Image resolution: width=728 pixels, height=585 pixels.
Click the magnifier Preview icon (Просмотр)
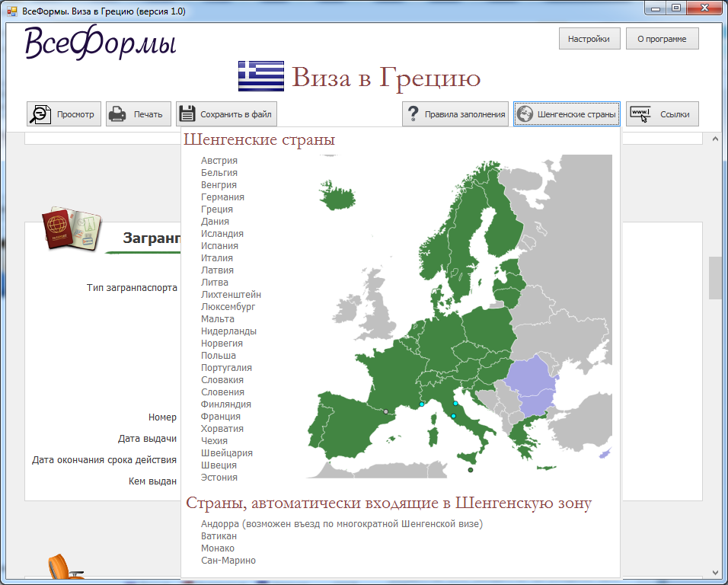(40, 114)
